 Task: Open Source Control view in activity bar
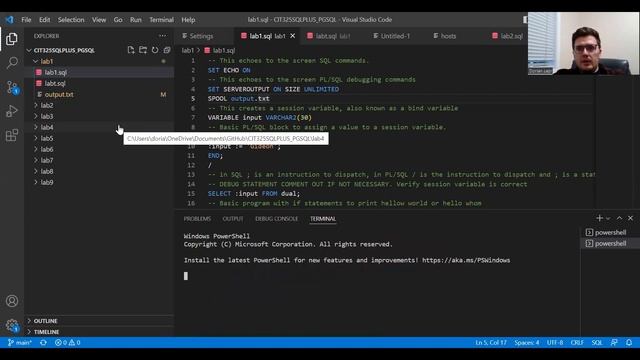coord(12,87)
